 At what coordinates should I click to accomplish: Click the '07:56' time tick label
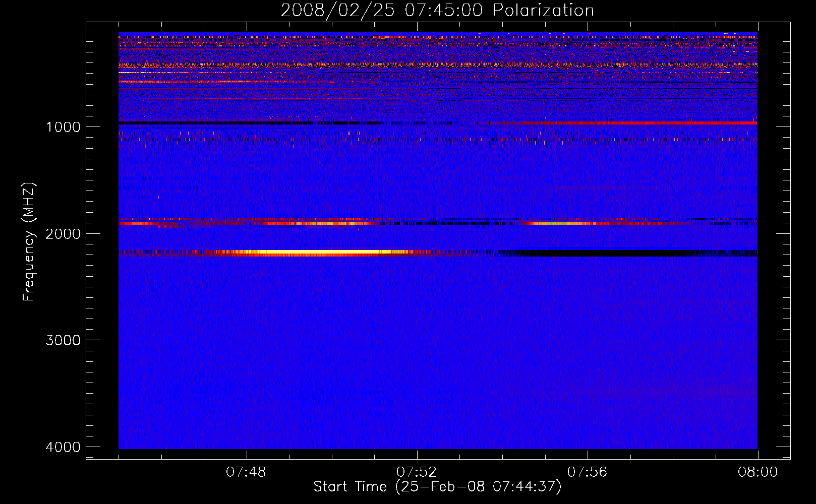[x=588, y=472]
